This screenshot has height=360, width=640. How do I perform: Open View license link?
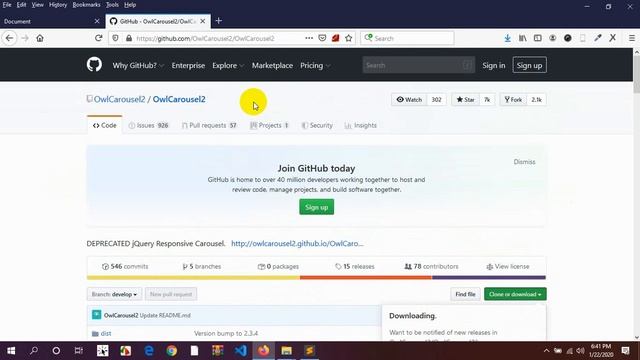508,267
